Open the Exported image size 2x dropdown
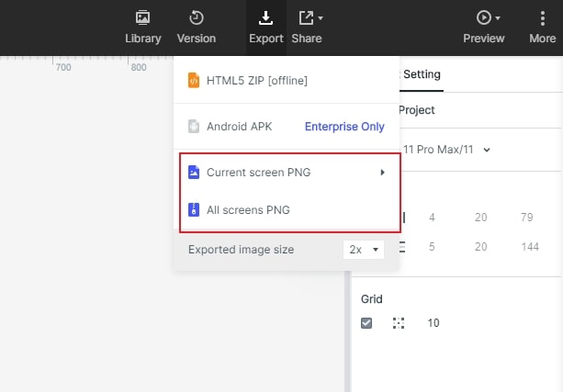This screenshot has width=563, height=392. tap(364, 250)
